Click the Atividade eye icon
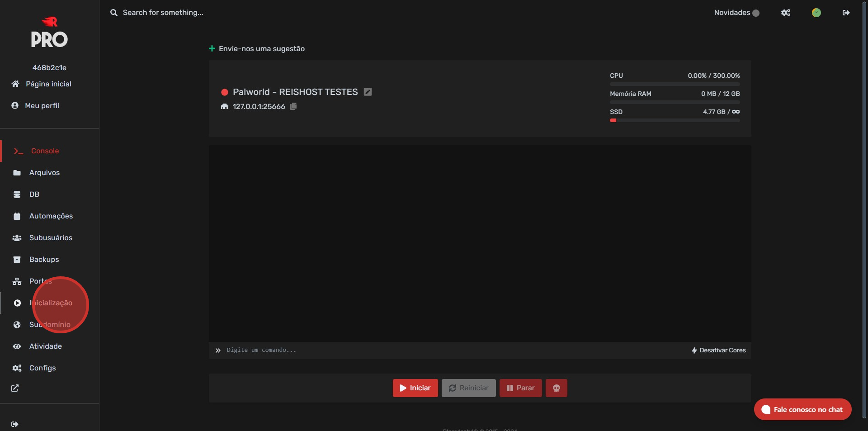This screenshot has height=431, width=868. (x=17, y=346)
